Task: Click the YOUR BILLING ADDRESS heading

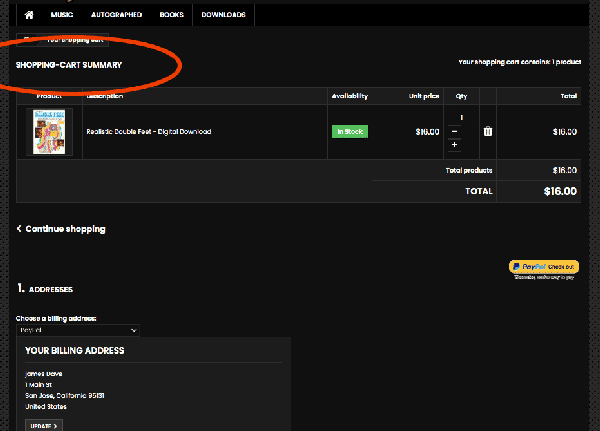Action: (75, 351)
